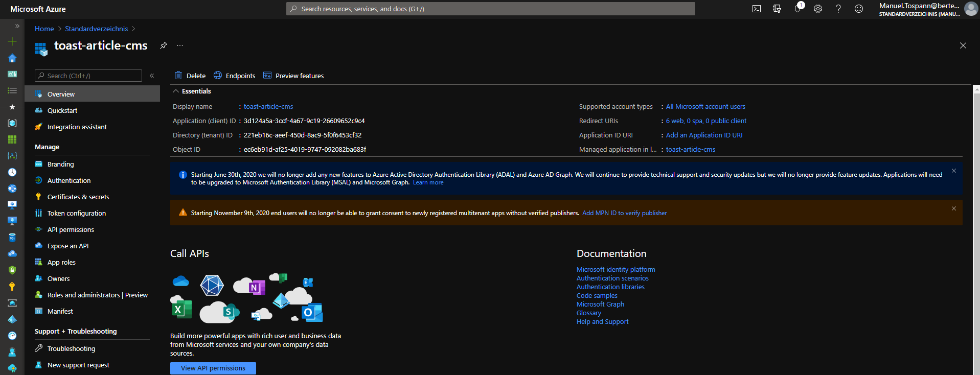Open the Help question mark icon
The image size is (980, 375).
[838, 9]
